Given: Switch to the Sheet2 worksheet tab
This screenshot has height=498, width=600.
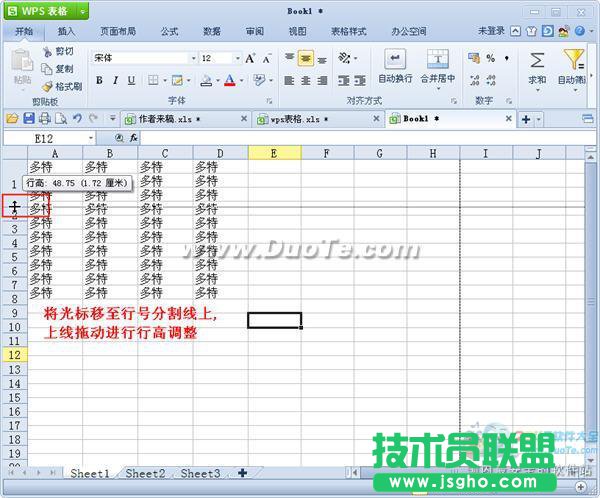Looking at the screenshot, I should point(144,473).
